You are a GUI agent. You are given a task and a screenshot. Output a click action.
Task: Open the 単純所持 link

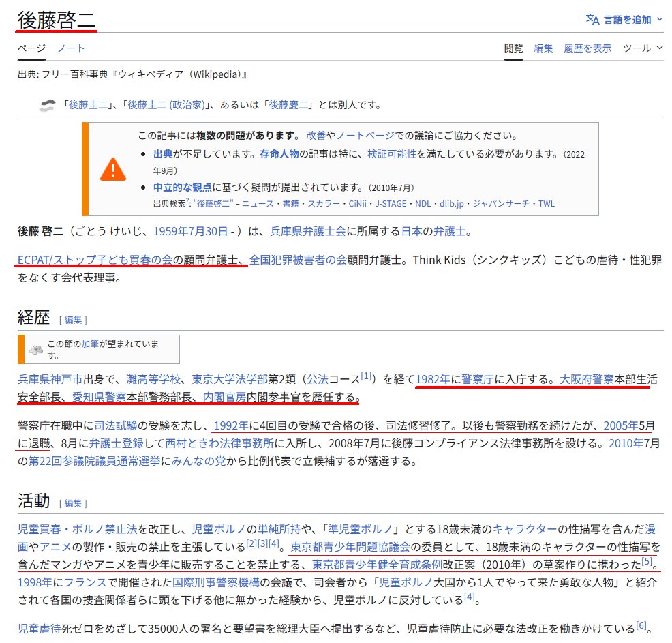(x=279, y=530)
